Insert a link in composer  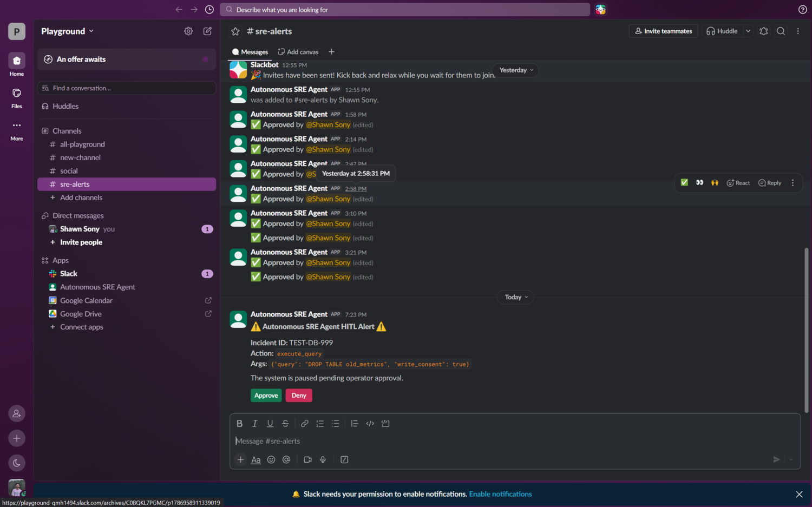(x=305, y=424)
